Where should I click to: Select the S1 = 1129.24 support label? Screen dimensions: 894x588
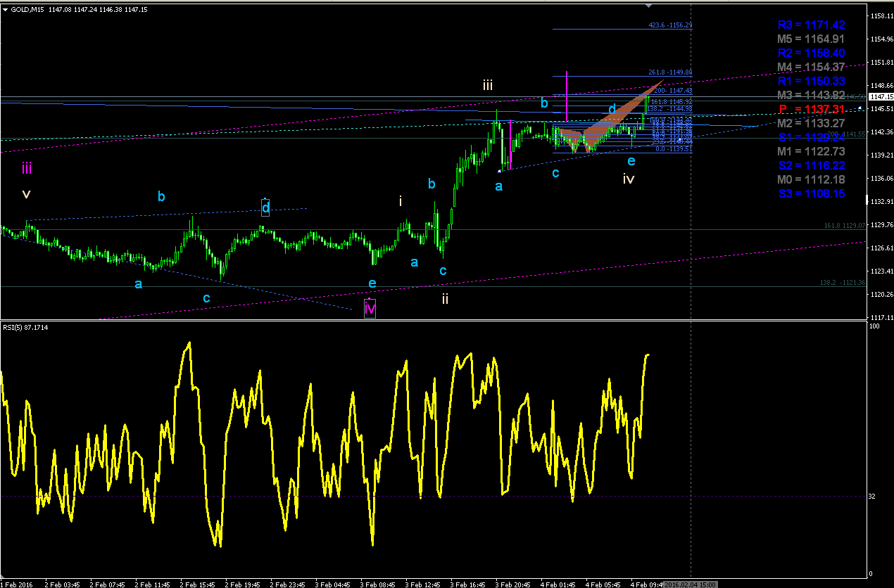(811, 137)
